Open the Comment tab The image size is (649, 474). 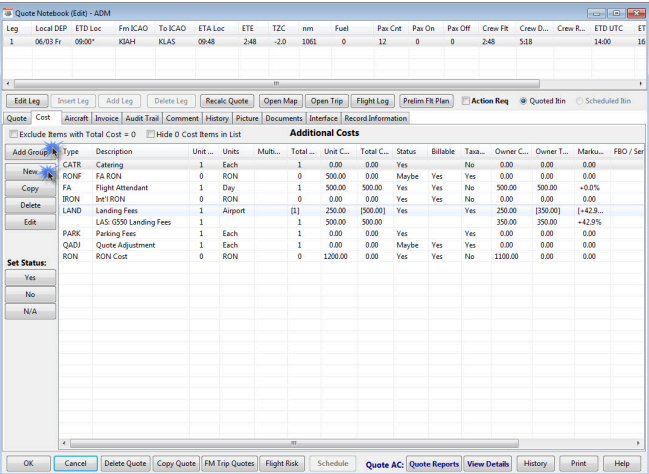point(182,118)
